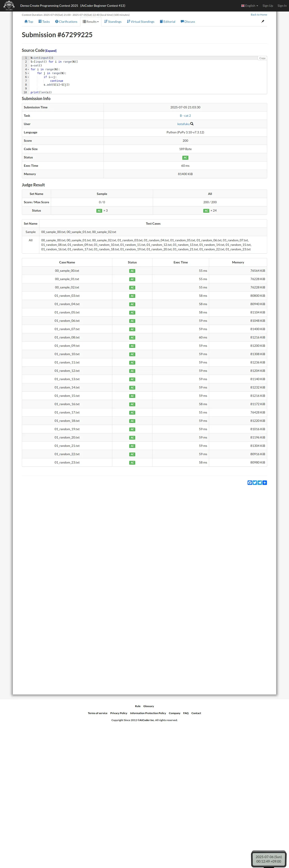The image size is (289, 868).
Task: Click the Sign Up link
Action: (x=268, y=6)
